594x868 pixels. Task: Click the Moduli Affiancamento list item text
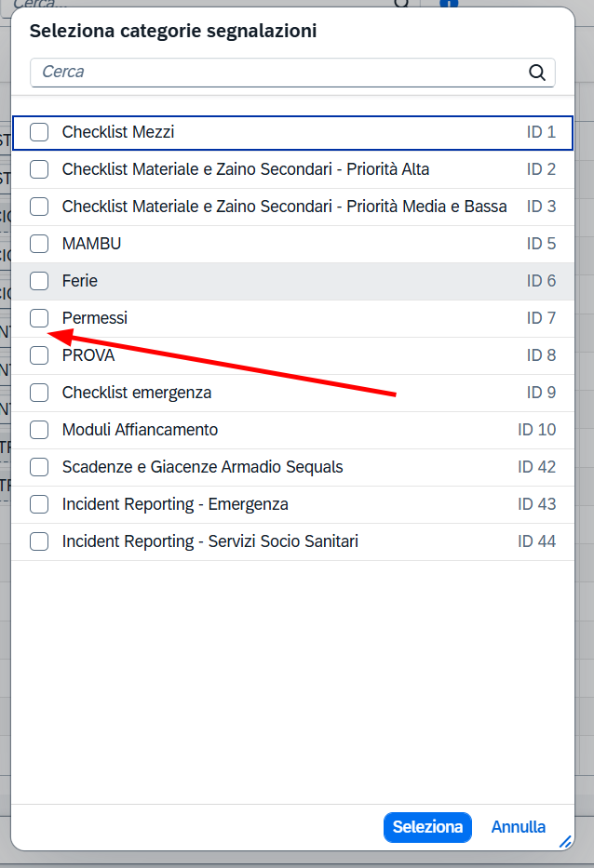(140, 430)
